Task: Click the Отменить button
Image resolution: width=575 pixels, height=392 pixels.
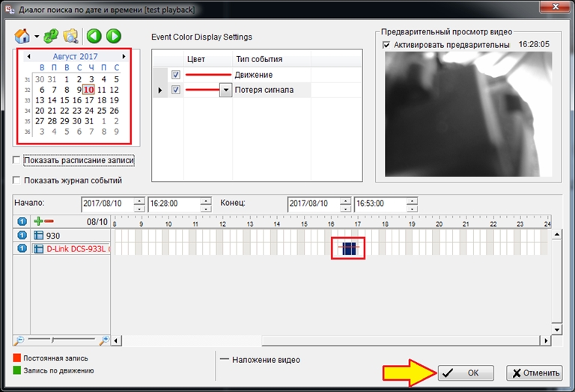Action: point(534,373)
